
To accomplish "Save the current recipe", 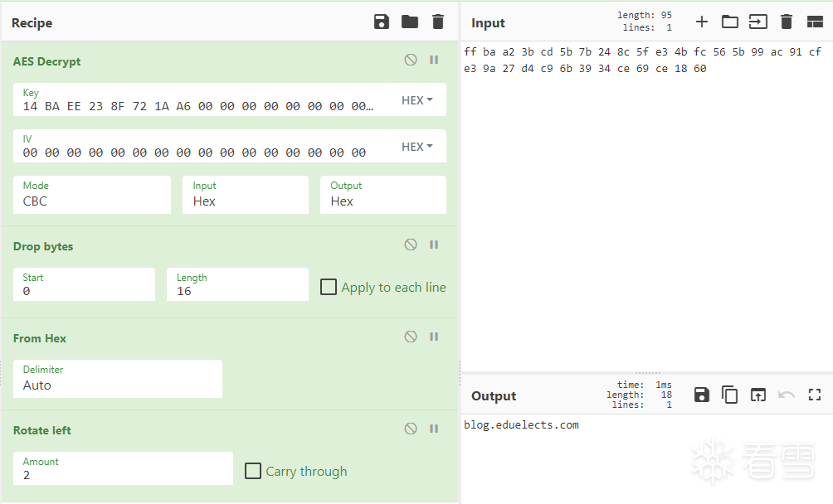I will coord(382,22).
